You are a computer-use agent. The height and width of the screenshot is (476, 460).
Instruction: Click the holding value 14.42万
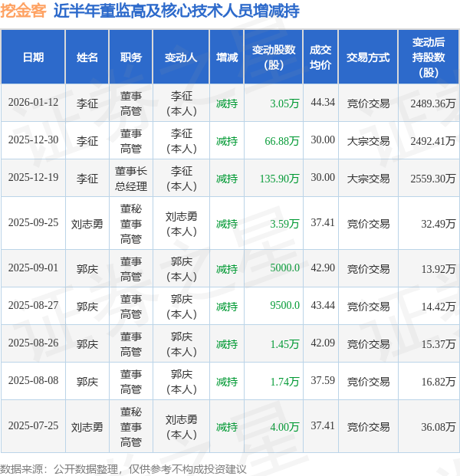point(439,307)
